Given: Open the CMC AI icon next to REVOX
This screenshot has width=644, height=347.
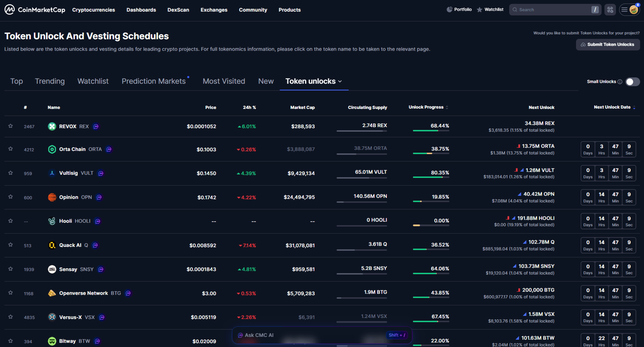Looking at the screenshot, I should tap(96, 126).
